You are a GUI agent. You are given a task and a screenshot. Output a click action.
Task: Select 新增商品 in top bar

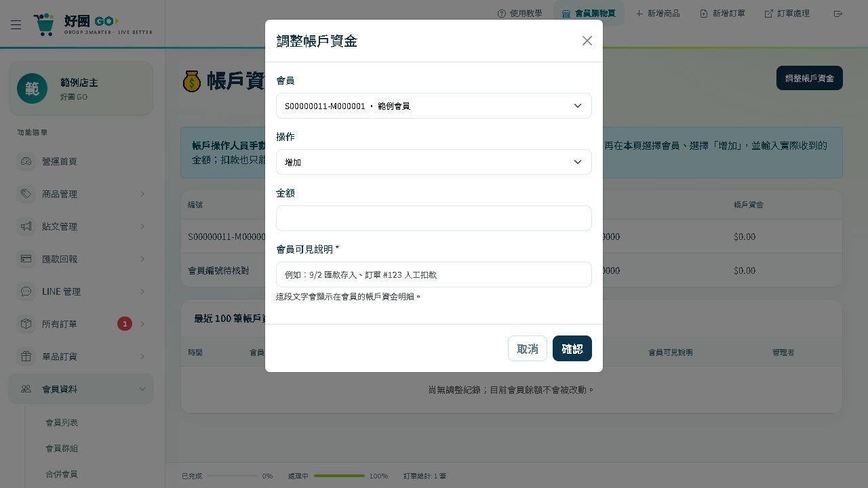658,14
